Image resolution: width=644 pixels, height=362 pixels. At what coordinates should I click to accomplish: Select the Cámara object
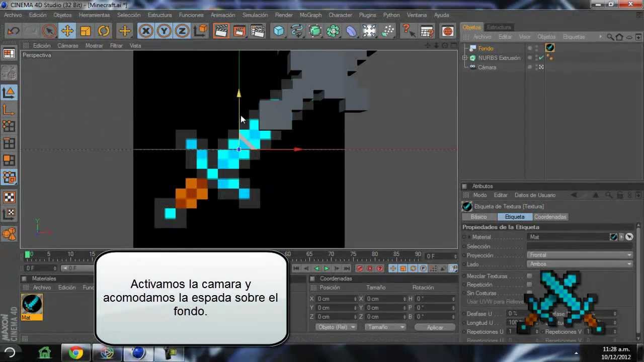pos(487,67)
